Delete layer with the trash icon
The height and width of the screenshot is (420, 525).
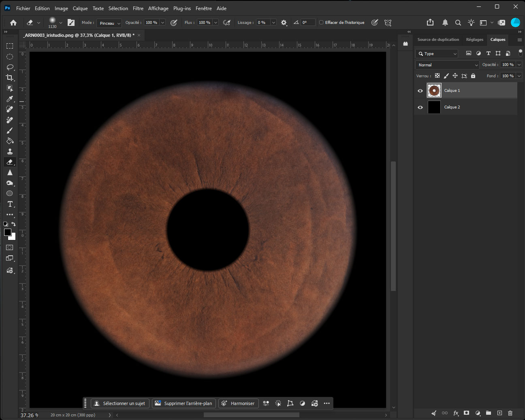(510, 413)
